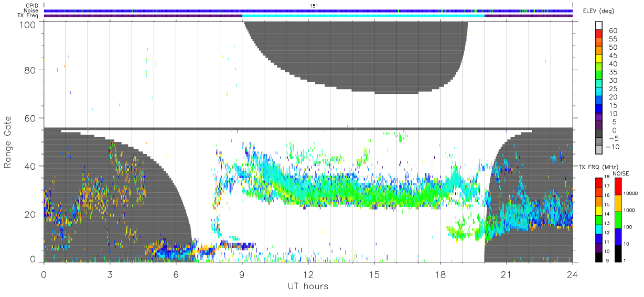Select the Range Gate axis title
The height and width of the screenshot is (297, 644).
(x=8, y=142)
